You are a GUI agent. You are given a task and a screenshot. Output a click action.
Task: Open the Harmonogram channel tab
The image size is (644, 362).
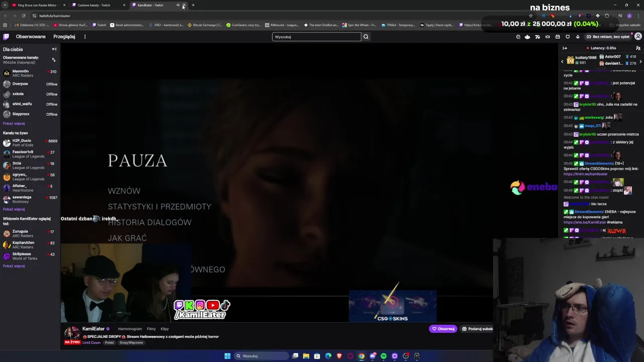click(130, 329)
